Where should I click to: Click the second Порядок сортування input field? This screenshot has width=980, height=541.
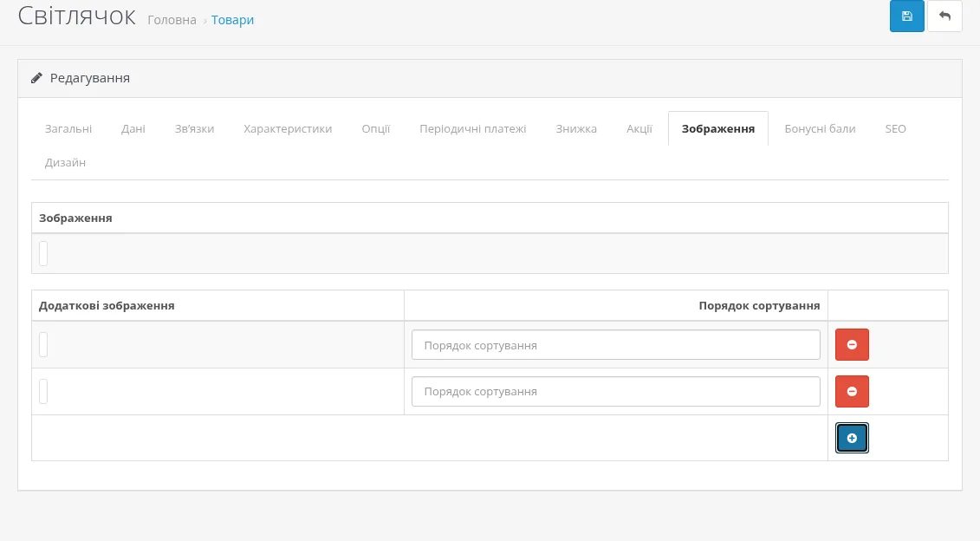(x=615, y=392)
